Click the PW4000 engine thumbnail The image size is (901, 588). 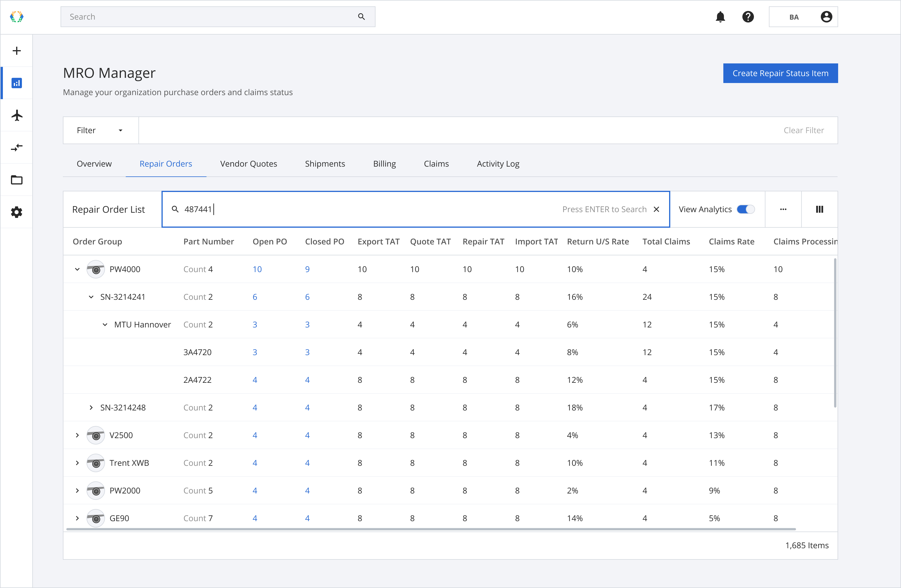96,269
